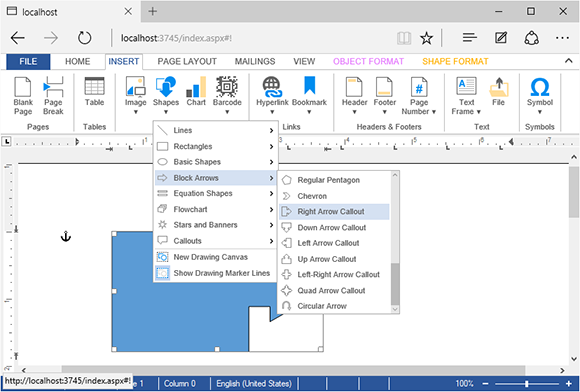Select Quad Arrow Callout shape
Screen dimensions: 580x392
[x=334, y=290]
